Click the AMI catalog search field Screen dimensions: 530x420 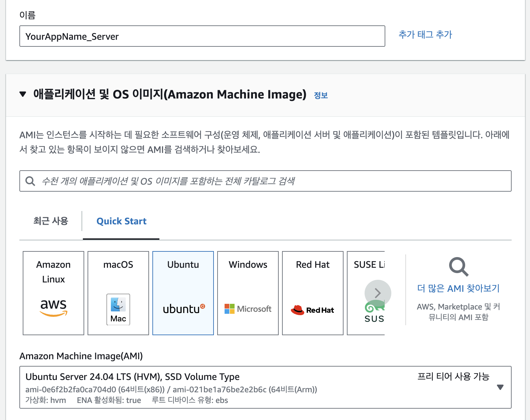[x=265, y=181]
